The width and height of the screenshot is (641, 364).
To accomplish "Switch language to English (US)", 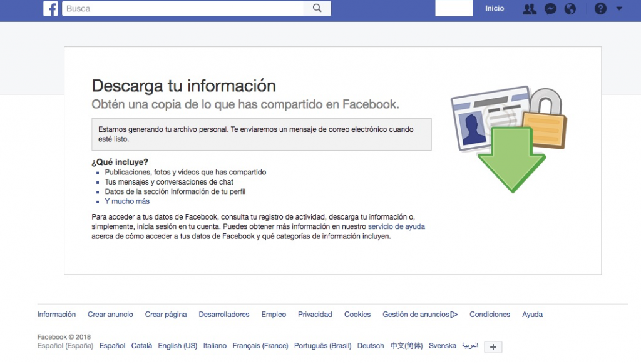I will (x=177, y=346).
